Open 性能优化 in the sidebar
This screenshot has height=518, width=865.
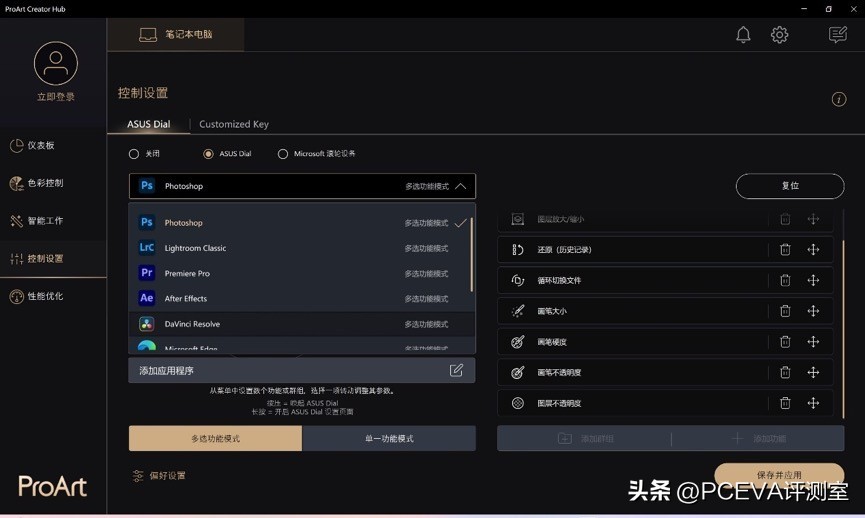pyautogui.click(x=53, y=296)
